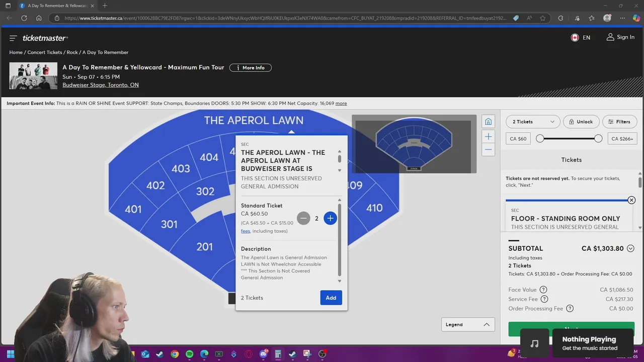Add lawn tickets to cart

click(x=331, y=298)
